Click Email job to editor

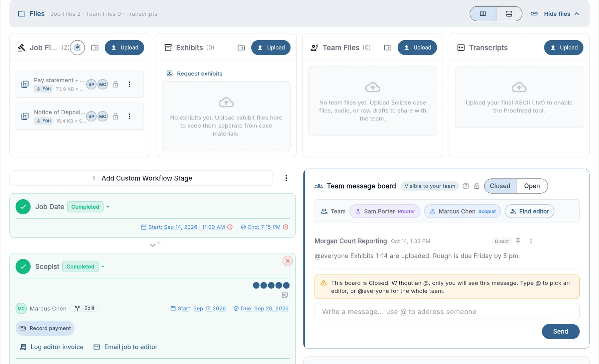pos(125,347)
